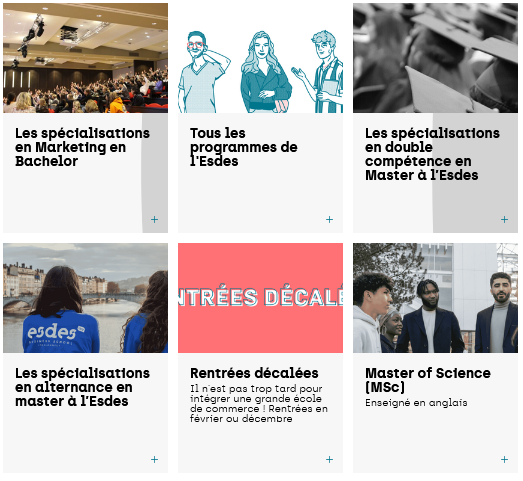Screen dimensions: 523x481
Task: Click the pink Rentrées Décalées banner
Action: click(260, 298)
